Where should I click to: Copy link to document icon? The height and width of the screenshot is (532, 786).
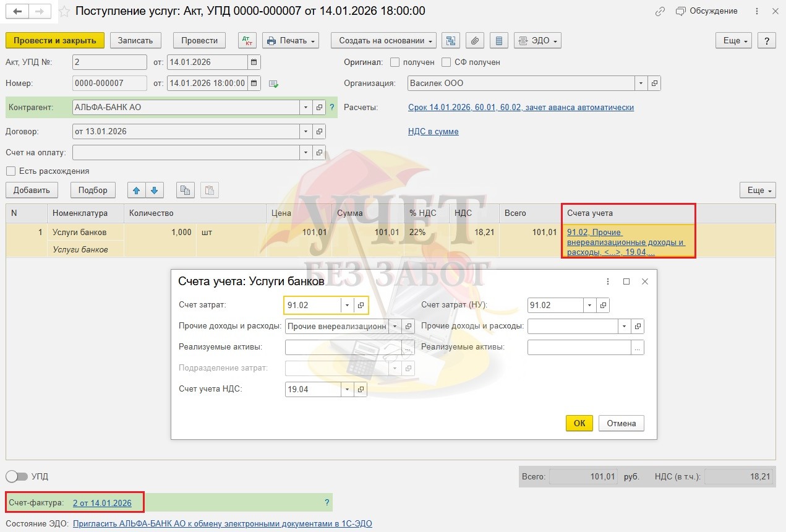click(660, 11)
